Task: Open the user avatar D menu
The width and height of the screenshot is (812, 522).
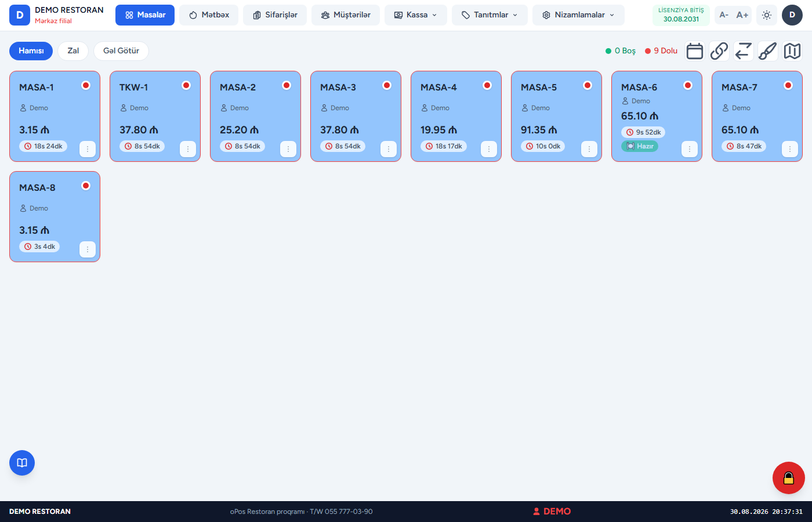Action: click(792, 15)
